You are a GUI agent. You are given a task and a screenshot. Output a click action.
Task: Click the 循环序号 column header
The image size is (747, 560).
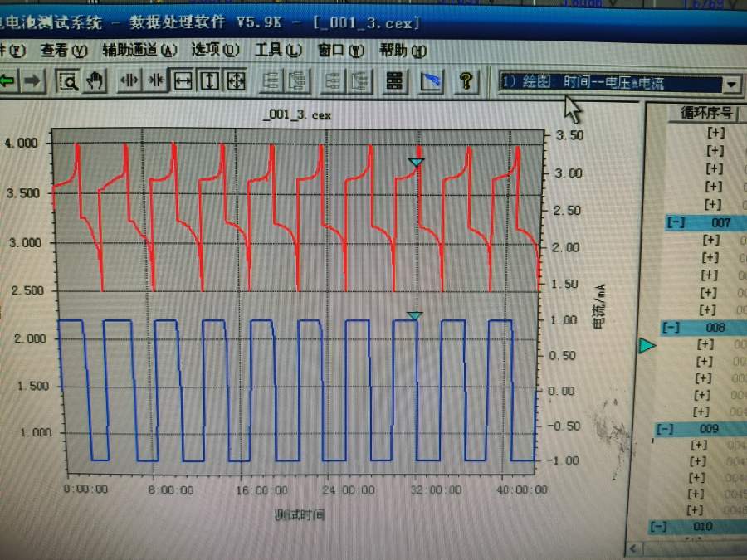click(706, 114)
